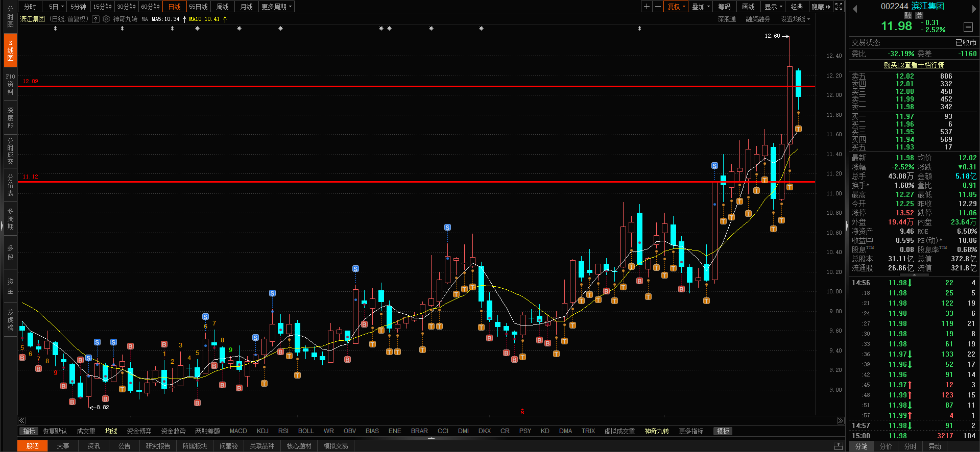Click buy-one price 11.97 in order book
Image resolution: width=980 pixels, height=452 pixels.
904,116
